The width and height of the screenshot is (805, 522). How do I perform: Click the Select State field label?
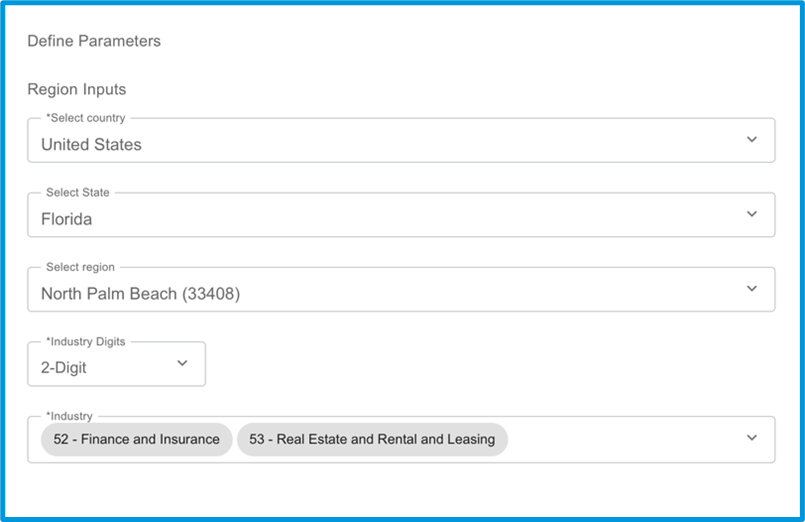78,192
